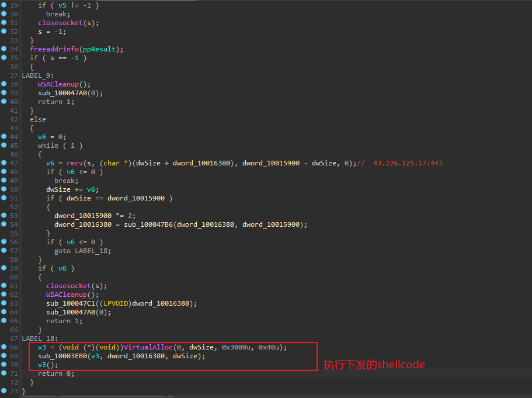The height and width of the screenshot is (398, 532).
Task: Click the 43.226.125.17:443 comment
Action: pyautogui.click(x=408, y=163)
